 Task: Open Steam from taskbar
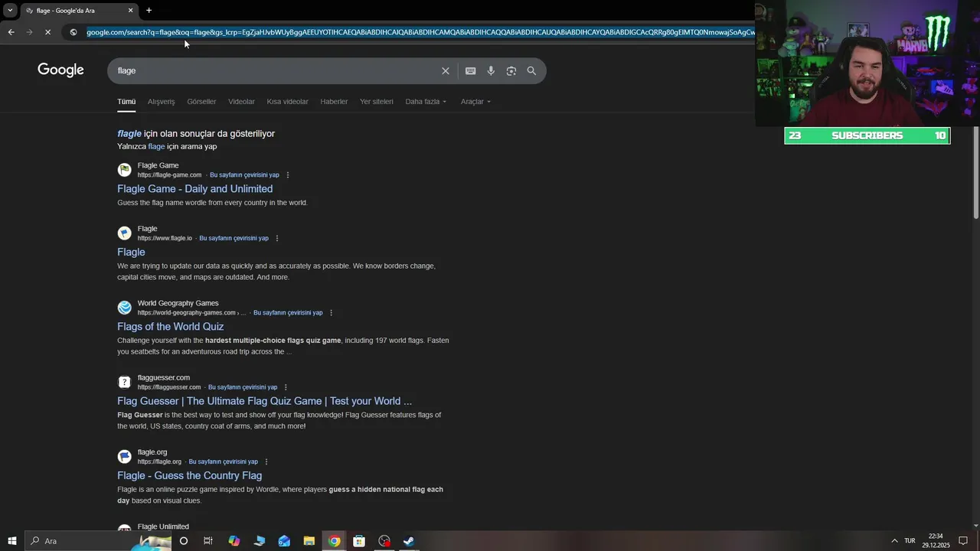pos(409,541)
